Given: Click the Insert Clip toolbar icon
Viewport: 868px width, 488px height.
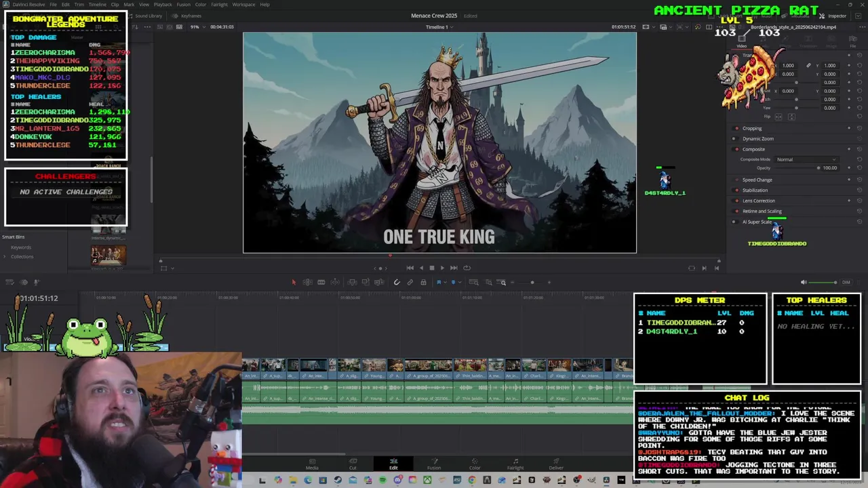Looking at the screenshot, I should (x=352, y=282).
